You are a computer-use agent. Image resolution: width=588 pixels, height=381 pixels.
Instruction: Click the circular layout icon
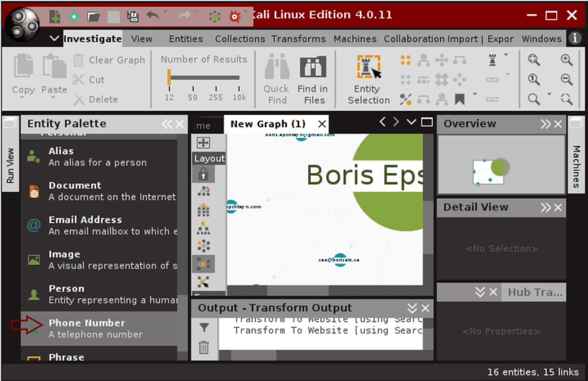pos(203,246)
